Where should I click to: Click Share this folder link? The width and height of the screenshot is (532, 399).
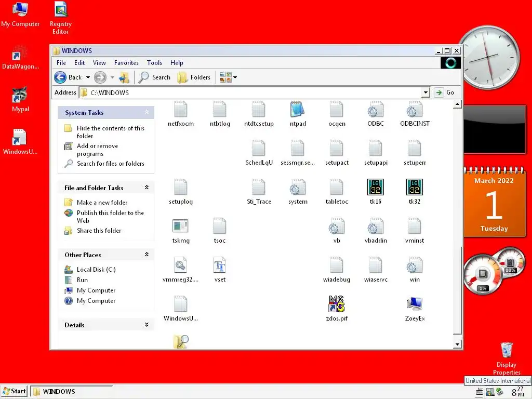pyautogui.click(x=99, y=231)
